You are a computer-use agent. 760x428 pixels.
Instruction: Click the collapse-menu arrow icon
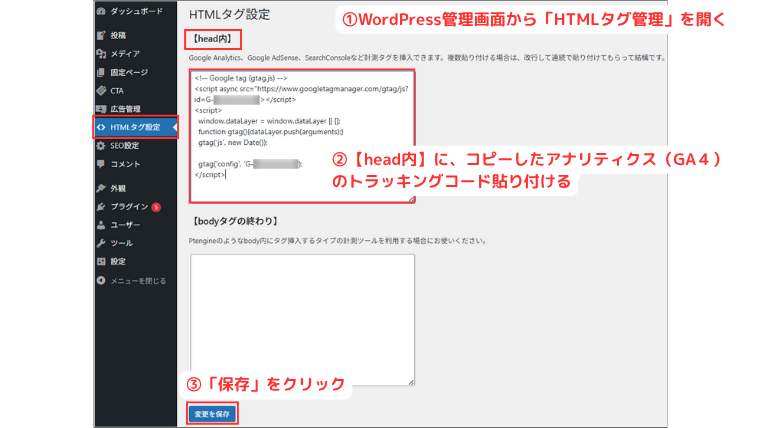tap(101, 281)
